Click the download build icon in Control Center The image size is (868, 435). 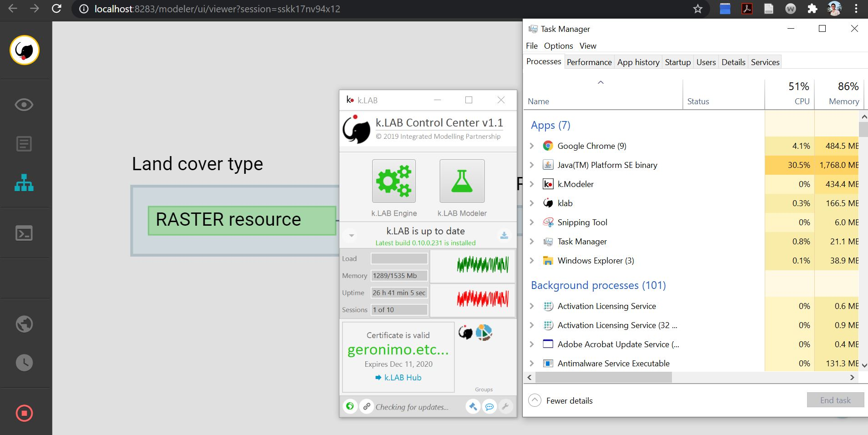point(504,235)
